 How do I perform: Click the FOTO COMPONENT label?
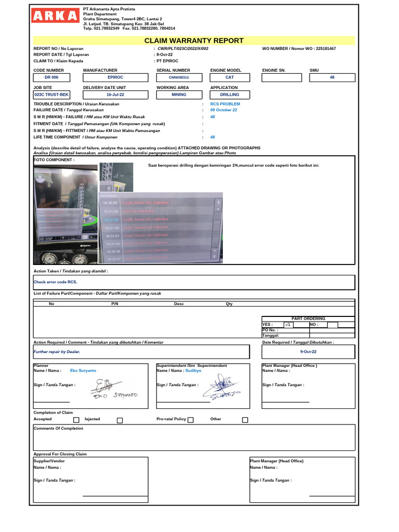click(x=54, y=160)
